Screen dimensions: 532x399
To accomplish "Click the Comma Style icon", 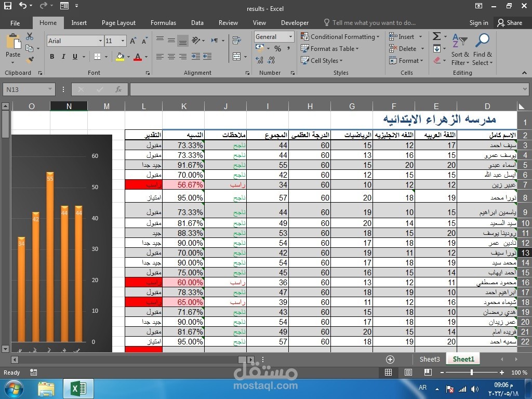I will click(289, 48).
